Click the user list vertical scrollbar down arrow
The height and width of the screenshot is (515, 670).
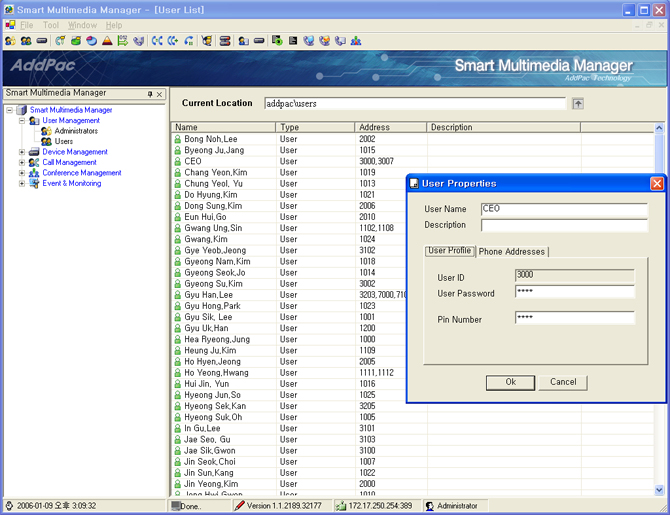click(x=660, y=490)
